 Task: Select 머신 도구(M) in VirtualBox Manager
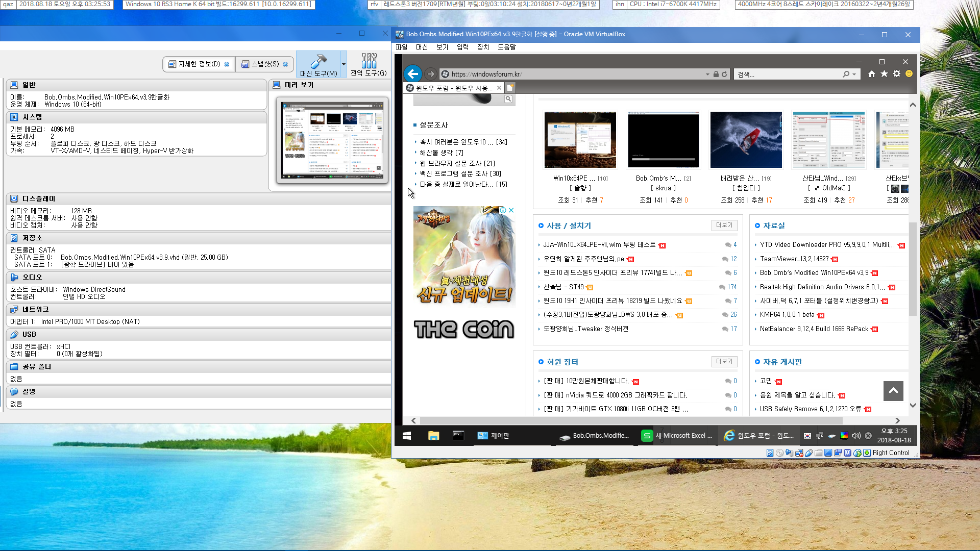click(318, 64)
